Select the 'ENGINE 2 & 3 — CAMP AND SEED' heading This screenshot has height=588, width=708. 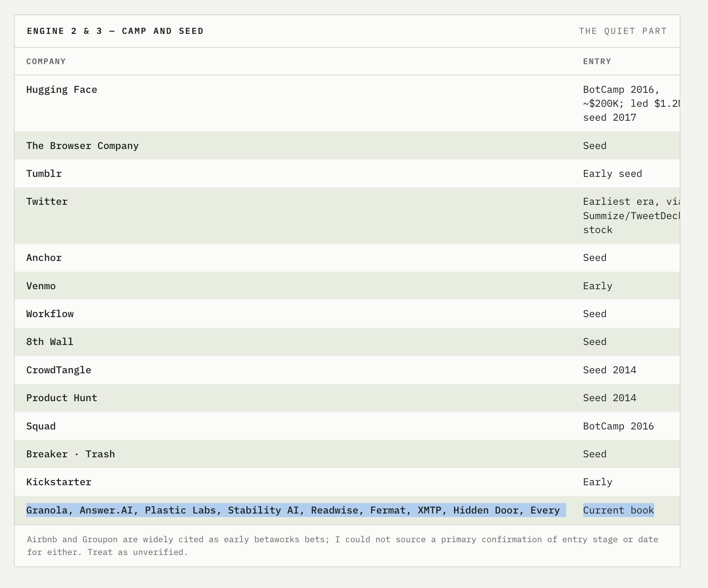(x=115, y=31)
